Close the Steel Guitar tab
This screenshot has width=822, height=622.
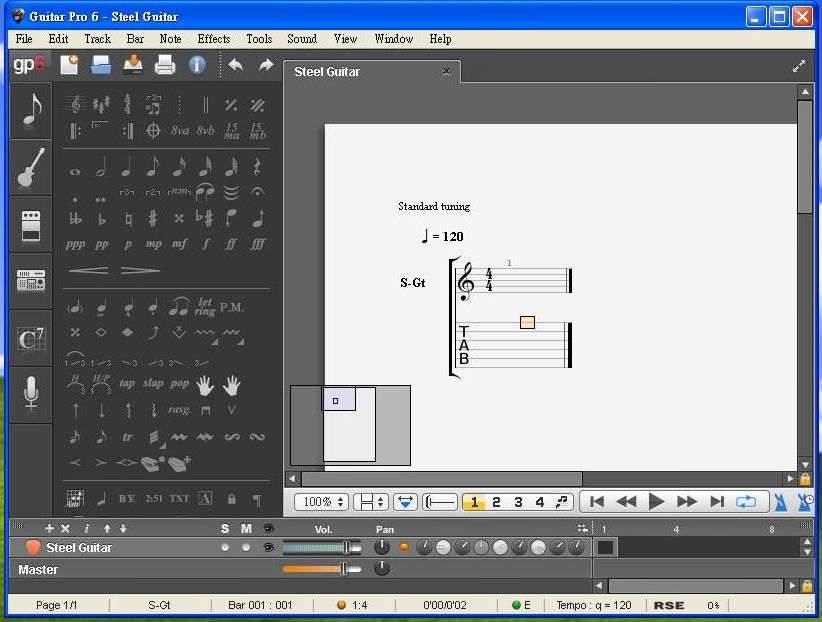click(x=446, y=71)
